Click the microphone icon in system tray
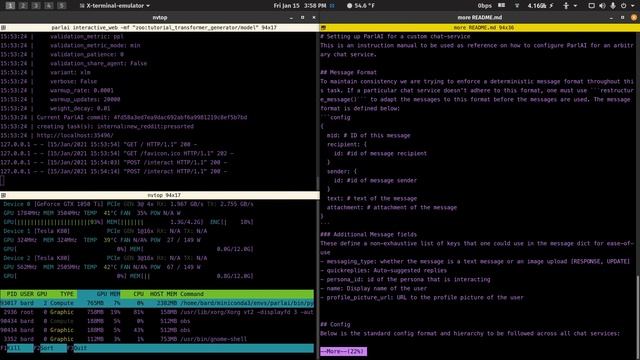This screenshot has height=360, width=640. click(x=613, y=6)
